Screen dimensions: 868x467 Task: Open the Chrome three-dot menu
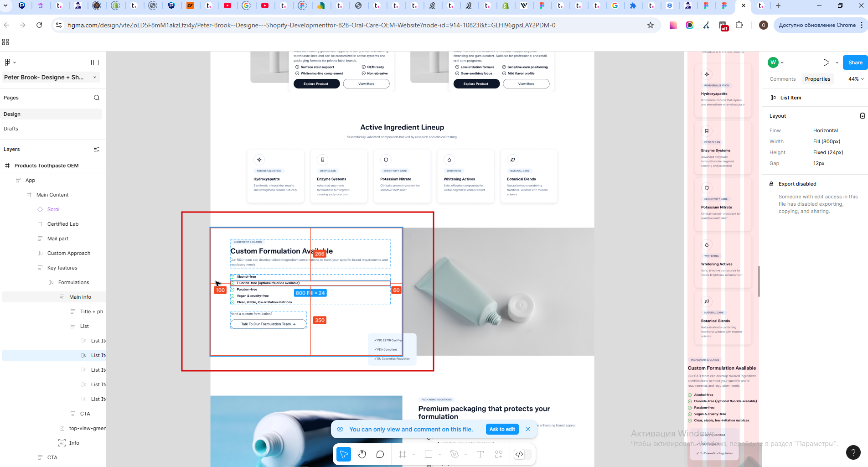click(x=861, y=25)
